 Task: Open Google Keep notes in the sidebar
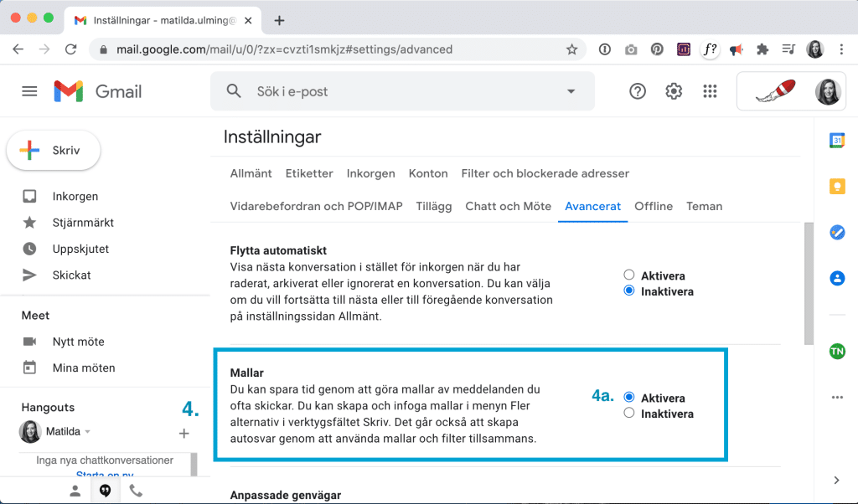pos(837,187)
